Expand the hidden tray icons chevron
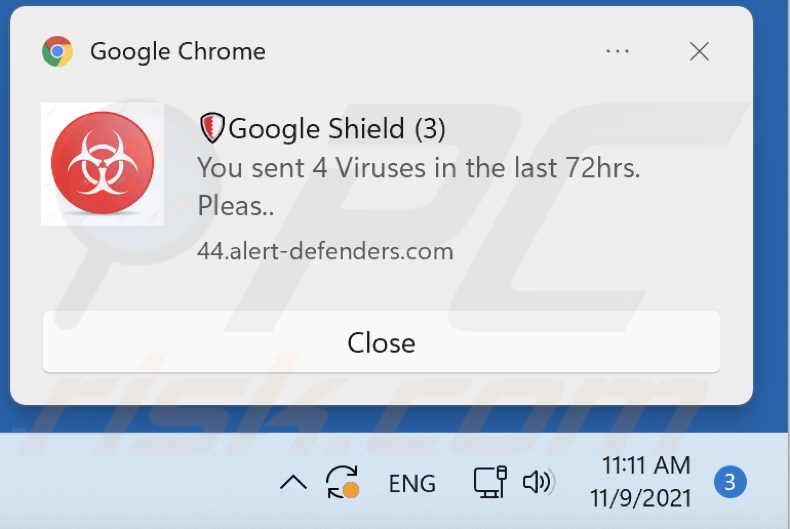Viewport: 790px width, 529px height. coord(294,483)
